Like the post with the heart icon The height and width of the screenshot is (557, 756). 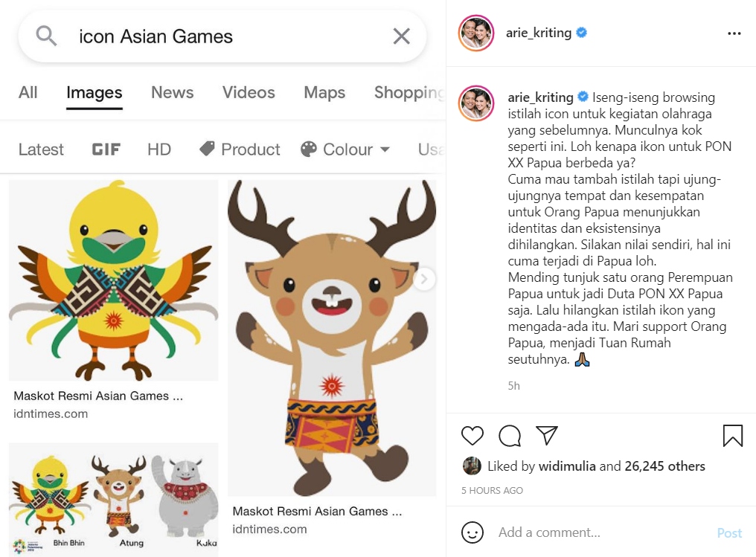pyautogui.click(x=472, y=436)
